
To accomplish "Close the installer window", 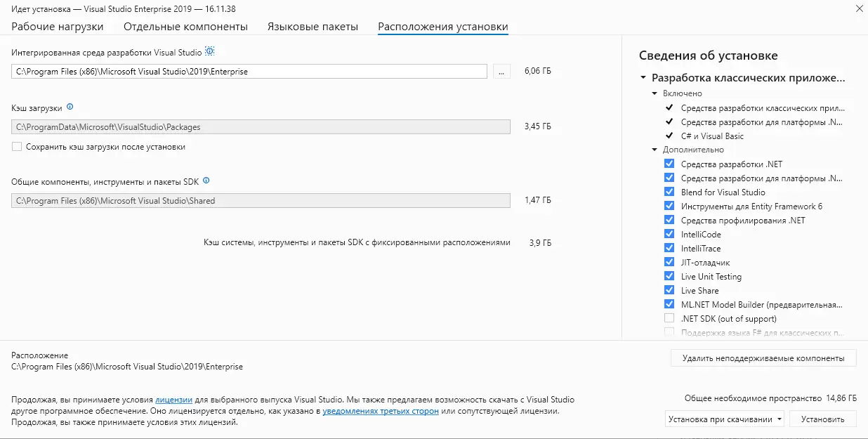I will tap(860, 9).
